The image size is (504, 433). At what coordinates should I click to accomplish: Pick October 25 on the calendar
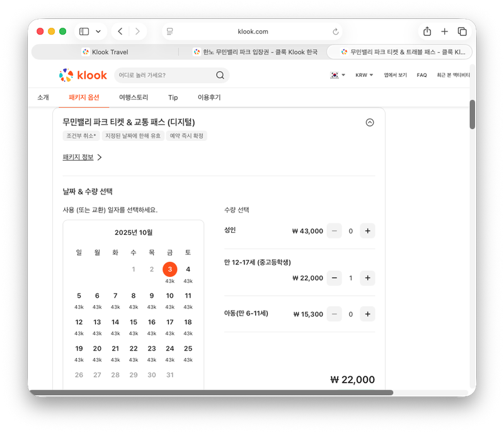[x=188, y=349]
